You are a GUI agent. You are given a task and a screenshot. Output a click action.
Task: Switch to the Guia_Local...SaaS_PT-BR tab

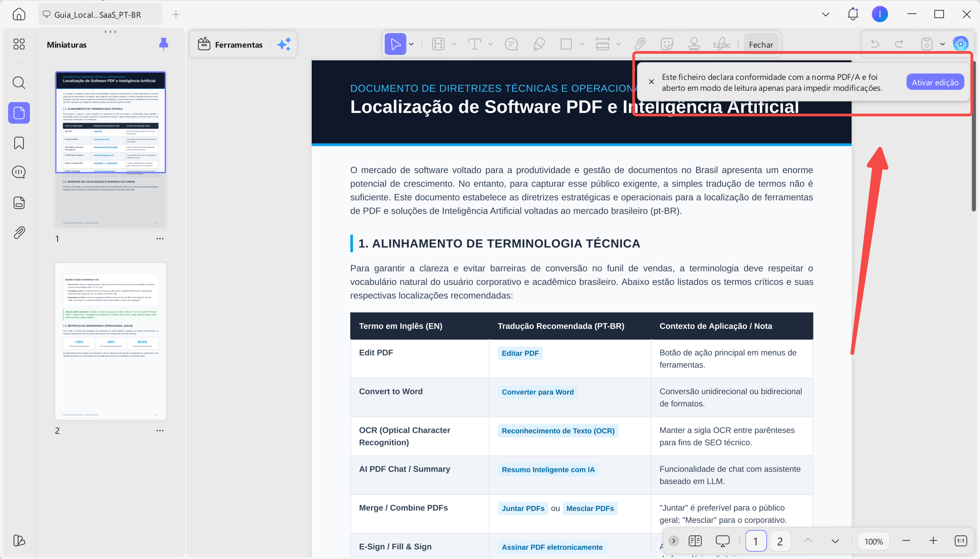[x=100, y=15]
